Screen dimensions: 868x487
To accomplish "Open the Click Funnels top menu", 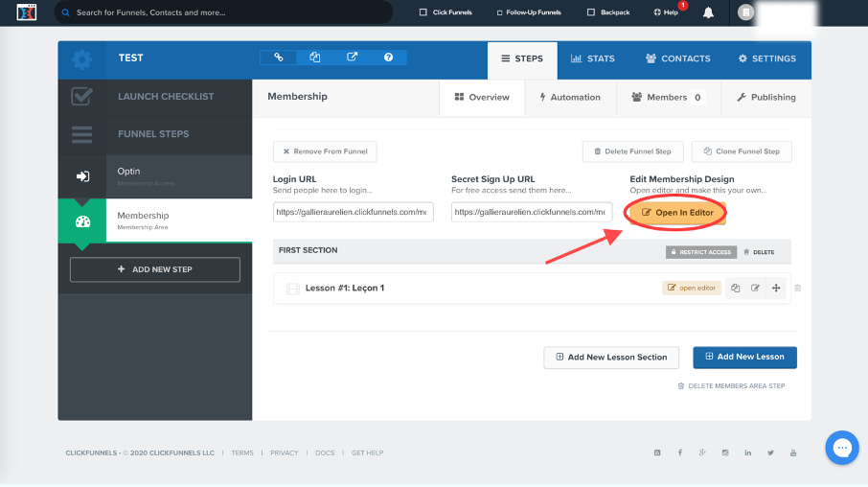I will [x=445, y=12].
